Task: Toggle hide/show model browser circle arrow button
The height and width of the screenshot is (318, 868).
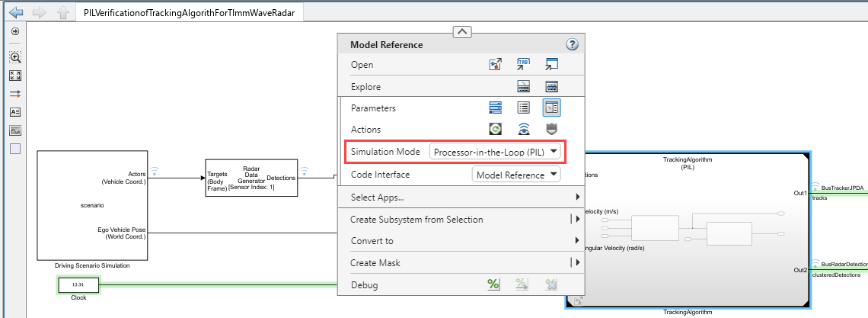Action: 15,32
